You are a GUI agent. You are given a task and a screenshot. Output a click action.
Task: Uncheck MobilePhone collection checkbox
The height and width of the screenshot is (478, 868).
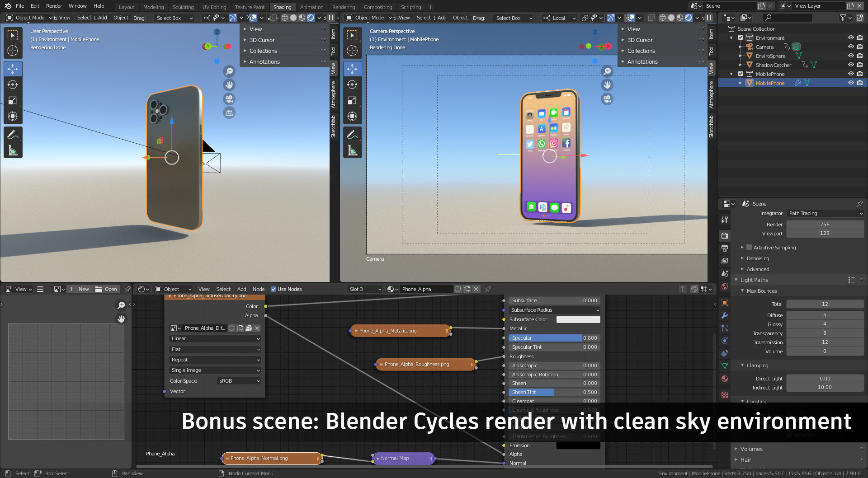[x=741, y=74]
